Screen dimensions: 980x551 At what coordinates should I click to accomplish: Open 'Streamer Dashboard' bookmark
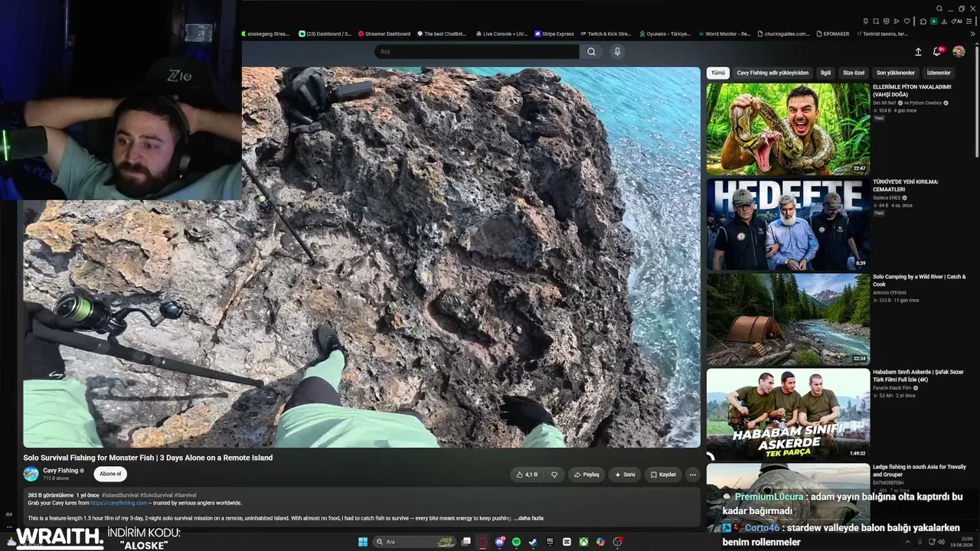click(x=384, y=34)
